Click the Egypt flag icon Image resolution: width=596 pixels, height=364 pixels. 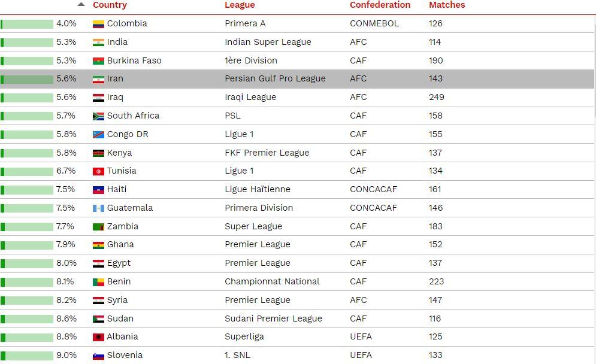point(99,263)
